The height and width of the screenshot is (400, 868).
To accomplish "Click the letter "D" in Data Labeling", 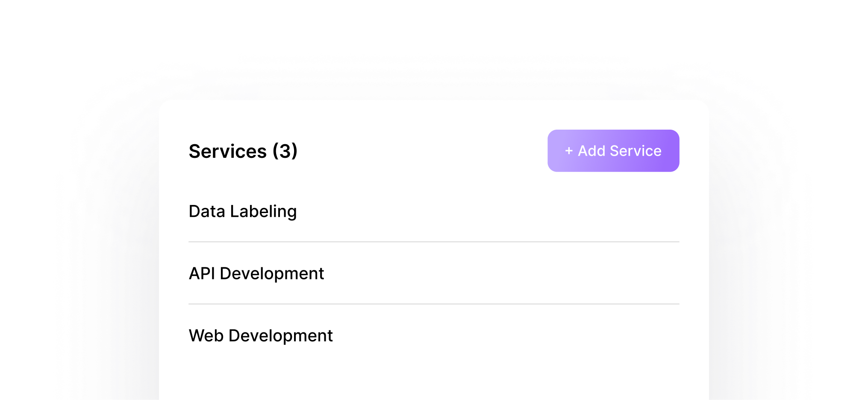I will click(x=194, y=211).
